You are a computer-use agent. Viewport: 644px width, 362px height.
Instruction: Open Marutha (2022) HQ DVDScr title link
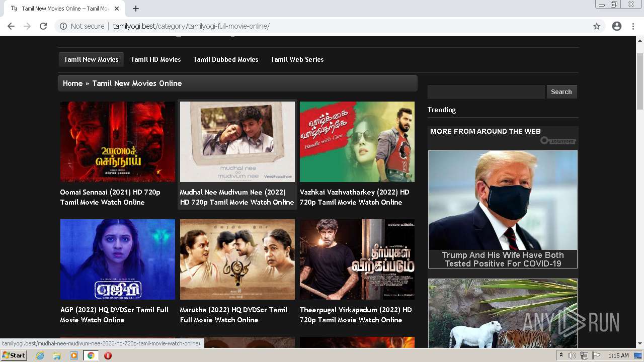tap(234, 315)
